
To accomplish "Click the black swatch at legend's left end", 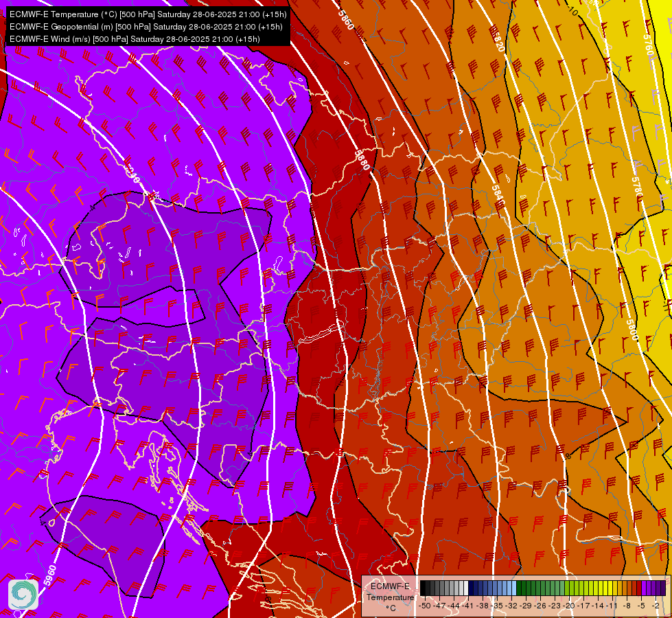I will (423, 588).
